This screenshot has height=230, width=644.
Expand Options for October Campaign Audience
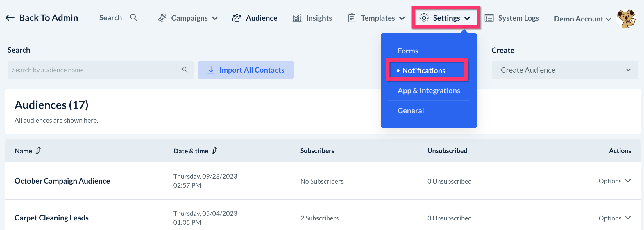[x=614, y=181]
